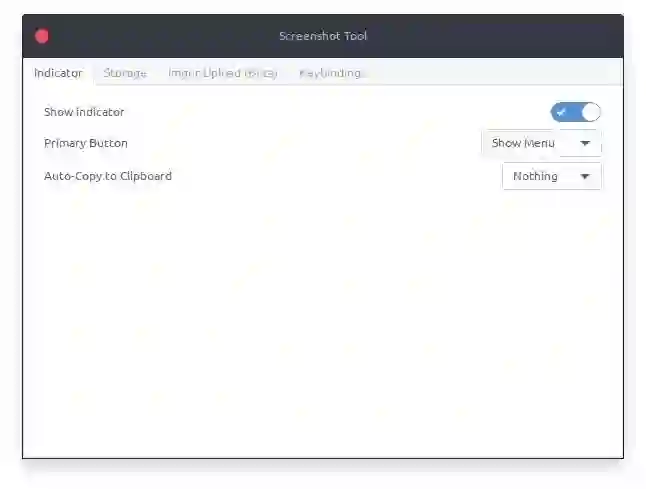Click the Auto-Copy to Clipboard label
646x489 pixels.
(x=108, y=176)
